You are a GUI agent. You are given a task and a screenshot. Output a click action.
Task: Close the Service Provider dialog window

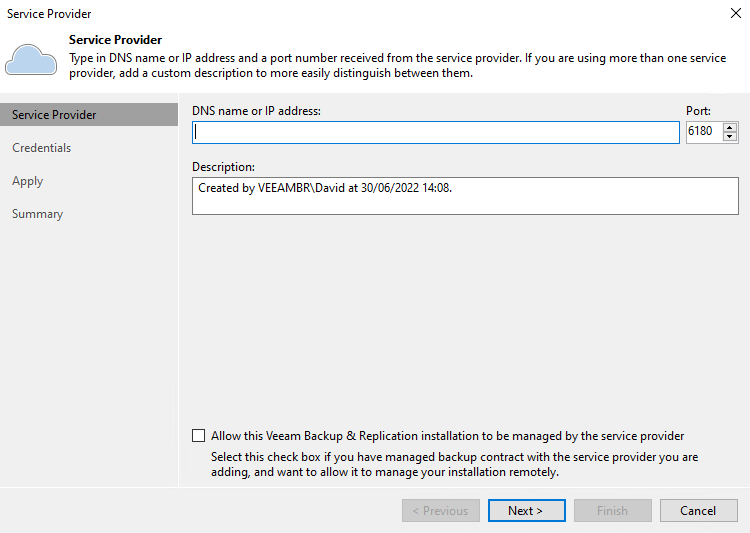[x=736, y=13]
